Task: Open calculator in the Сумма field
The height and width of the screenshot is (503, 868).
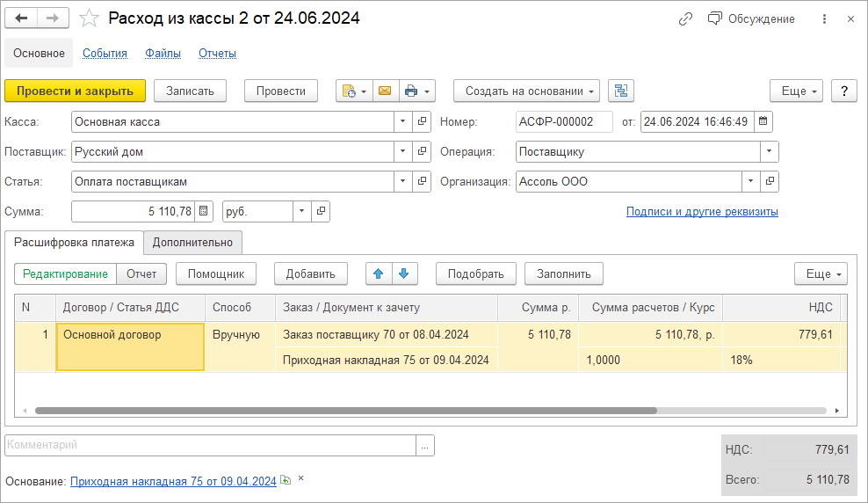Action: click(x=204, y=211)
